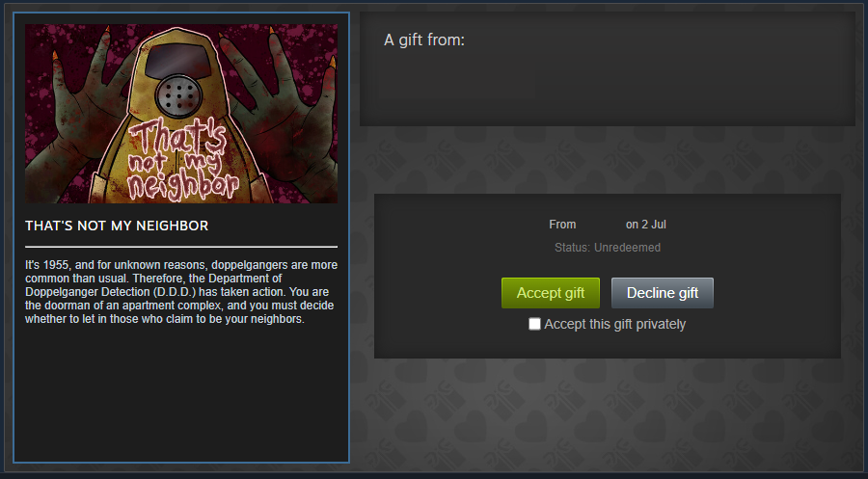The width and height of the screenshot is (868, 479).
Task: Click the game description paragraph about 1955
Action: [181, 292]
